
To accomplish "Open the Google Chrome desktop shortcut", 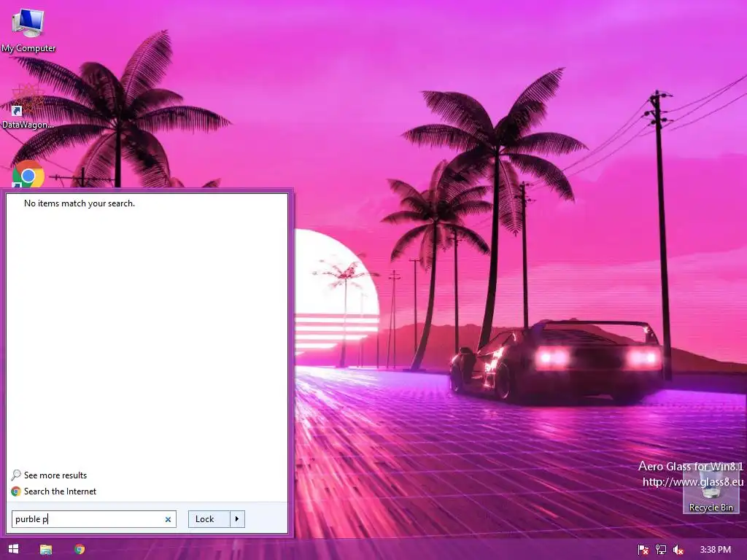I will tap(28, 175).
